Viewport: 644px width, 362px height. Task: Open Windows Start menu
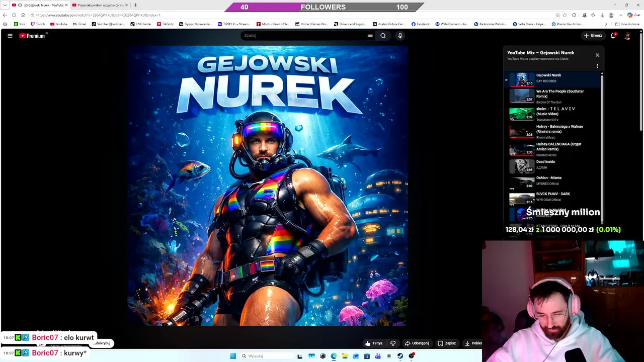[x=233, y=356]
